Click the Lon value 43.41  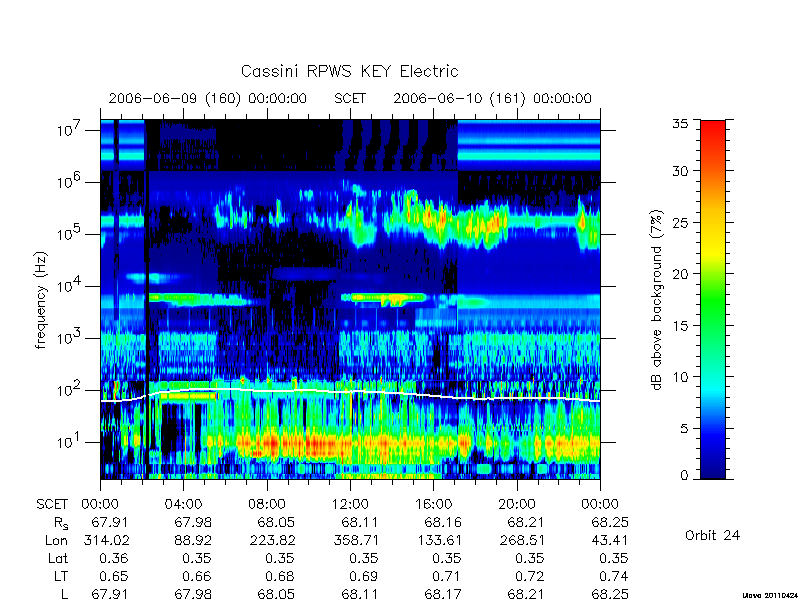tap(609, 540)
